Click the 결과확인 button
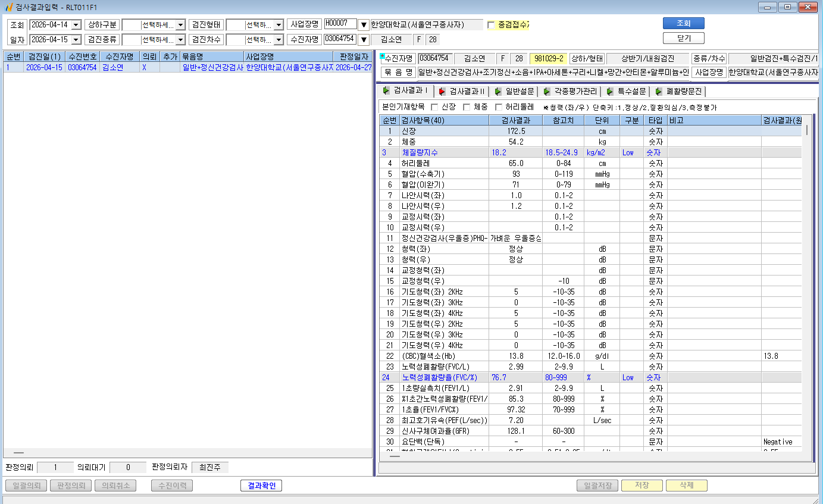This screenshot has height=504, width=823. tap(261, 486)
